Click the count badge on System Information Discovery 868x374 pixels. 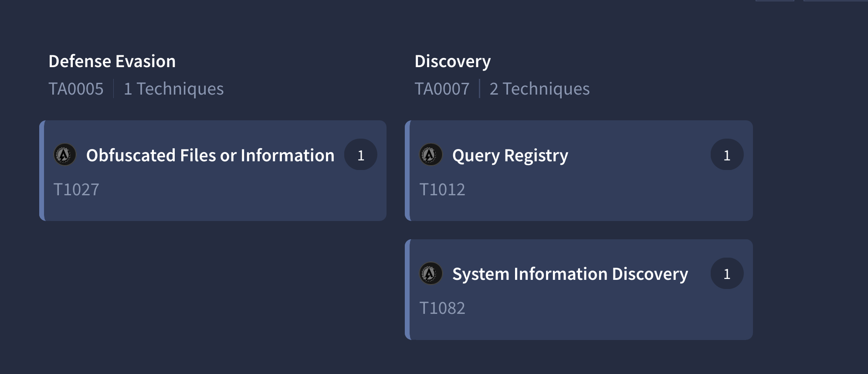[x=727, y=273]
